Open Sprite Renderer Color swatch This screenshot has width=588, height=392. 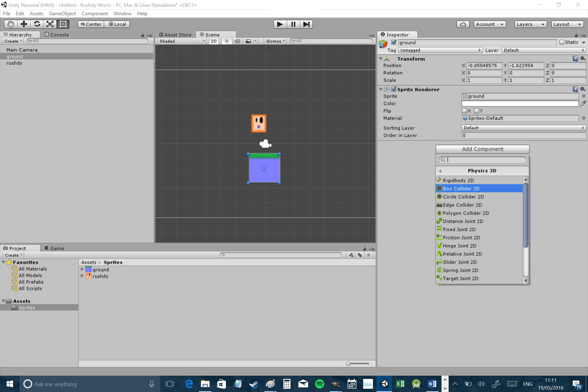(x=520, y=103)
